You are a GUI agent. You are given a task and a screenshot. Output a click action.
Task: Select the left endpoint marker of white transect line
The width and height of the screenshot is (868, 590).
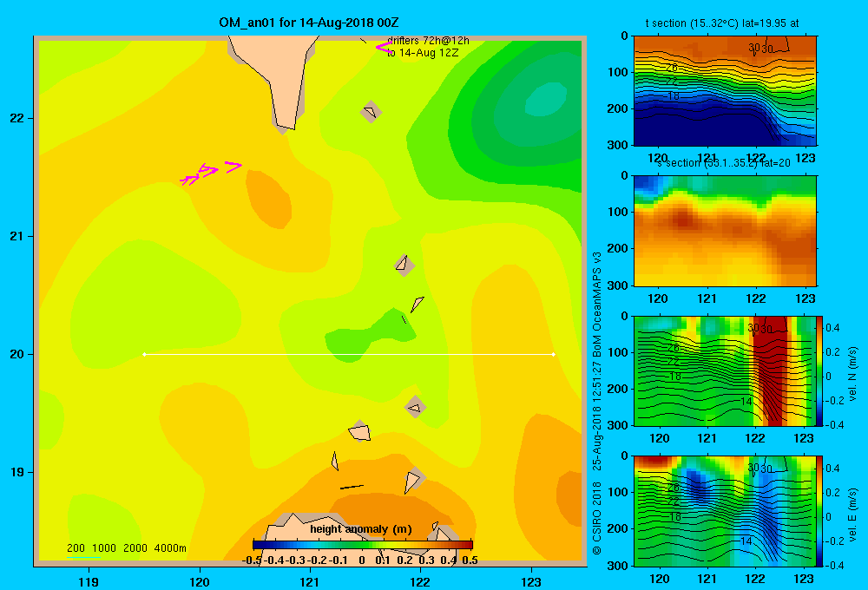click(x=144, y=354)
